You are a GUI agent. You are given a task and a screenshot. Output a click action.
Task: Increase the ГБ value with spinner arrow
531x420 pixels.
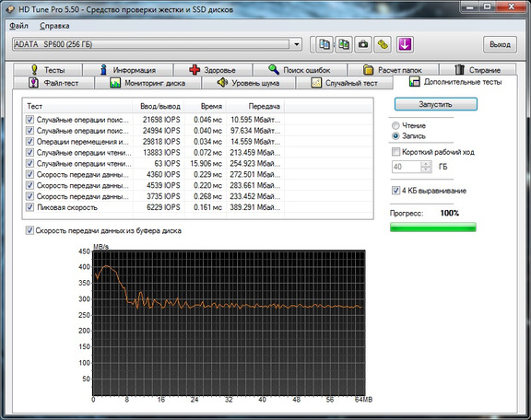[426, 164]
